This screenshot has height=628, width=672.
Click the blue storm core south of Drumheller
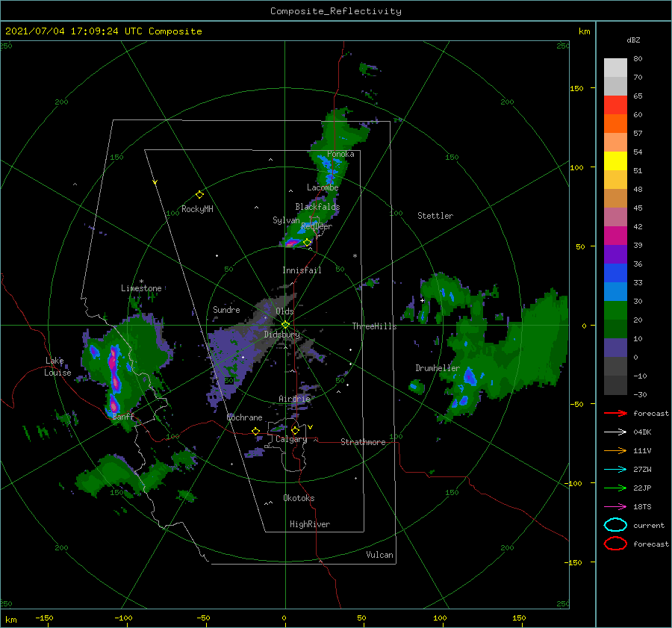click(x=470, y=376)
